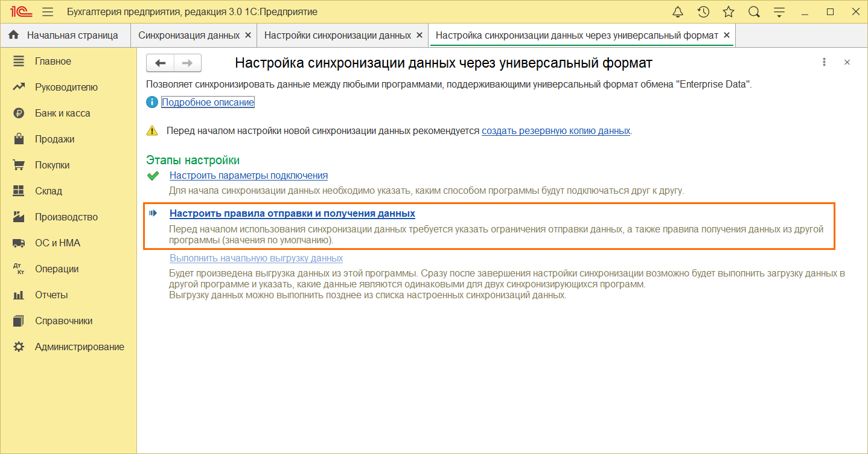Open the Администрирование gear icon
This screenshot has width=868, height=454.
19,347
